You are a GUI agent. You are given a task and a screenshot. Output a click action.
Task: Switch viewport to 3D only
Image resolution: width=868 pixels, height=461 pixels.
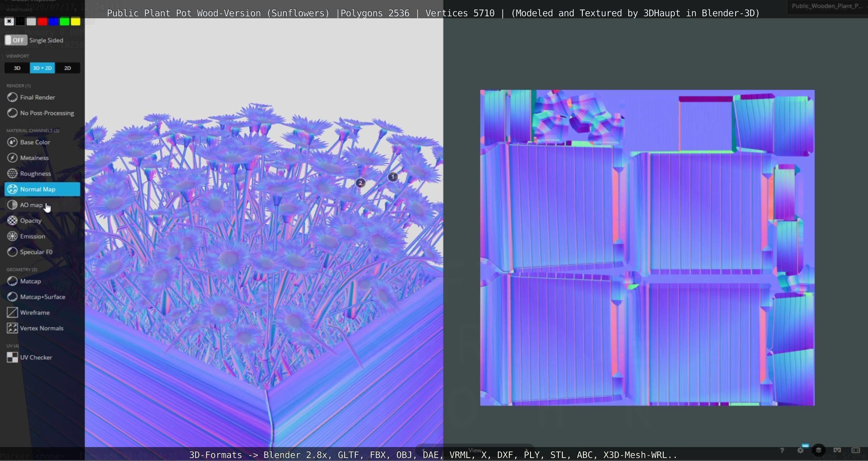17,68
